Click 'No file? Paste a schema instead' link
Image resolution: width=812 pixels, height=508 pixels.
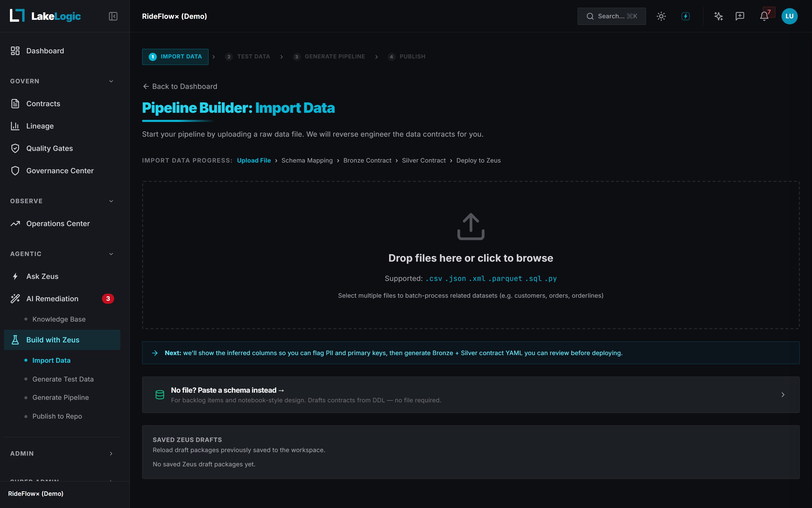tap(228, 390)
